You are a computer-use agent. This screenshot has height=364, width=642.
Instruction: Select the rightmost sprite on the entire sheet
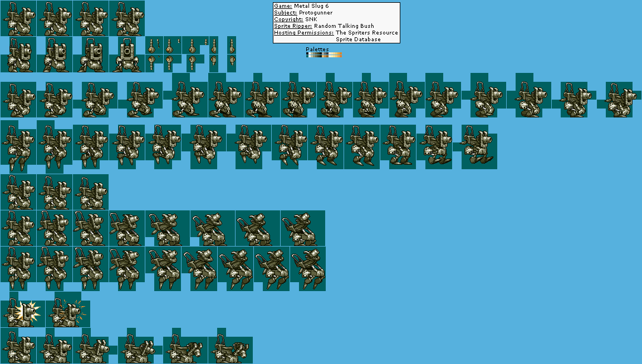619,100
